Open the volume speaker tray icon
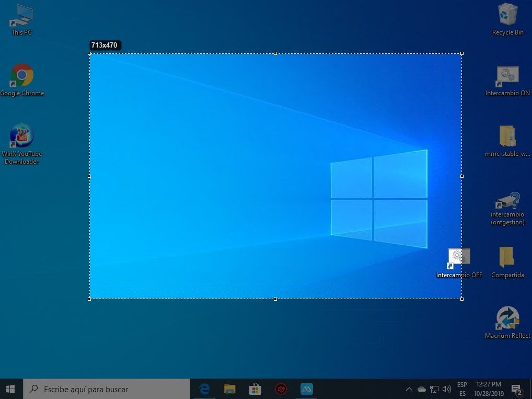The width and height of the screenshot is (532, 399). [x=447, y=389]
